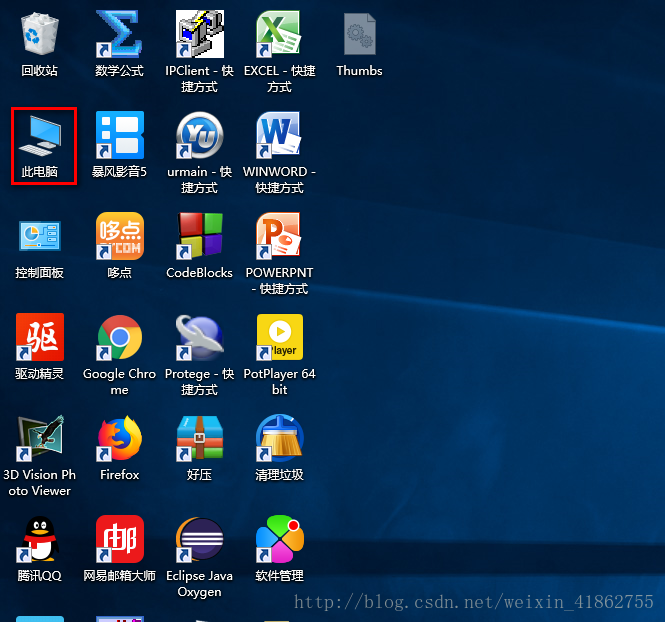Click the 'CodeBlocks' label text

point(199,273)
